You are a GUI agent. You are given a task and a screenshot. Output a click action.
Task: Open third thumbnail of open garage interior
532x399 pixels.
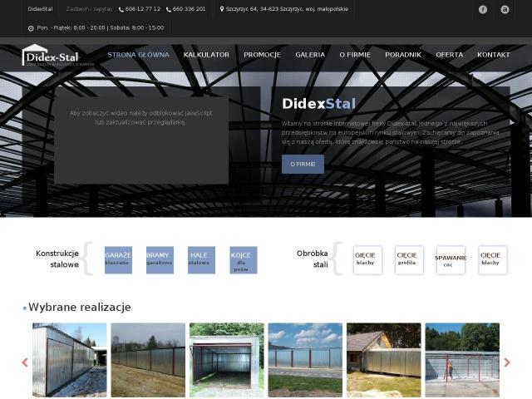[x=227, y=360]
